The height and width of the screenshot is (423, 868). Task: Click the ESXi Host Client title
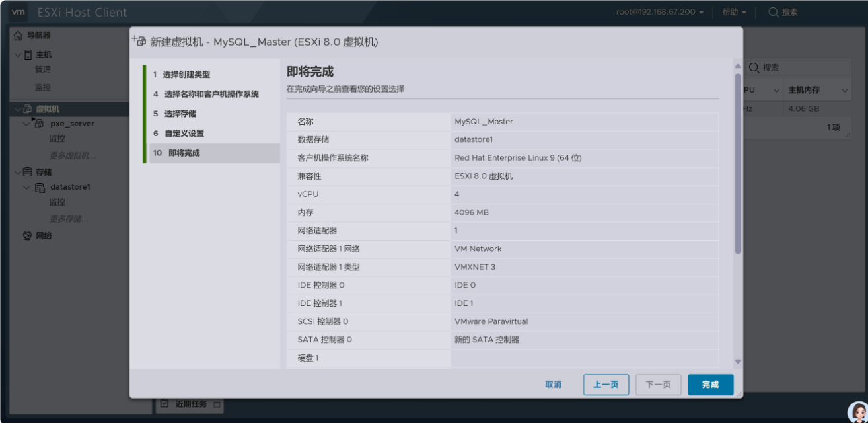[x=83, y=13]
